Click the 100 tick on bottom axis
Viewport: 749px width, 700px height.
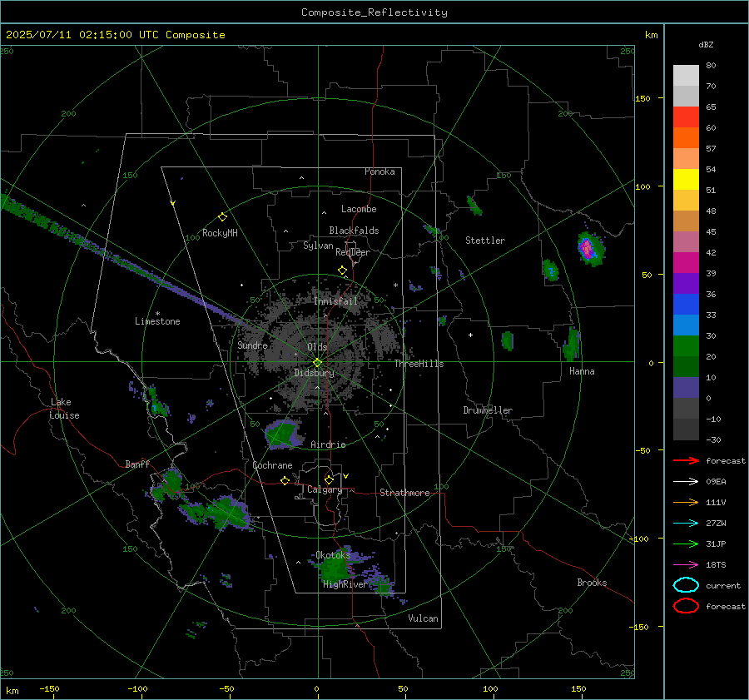tap(490, 688)
